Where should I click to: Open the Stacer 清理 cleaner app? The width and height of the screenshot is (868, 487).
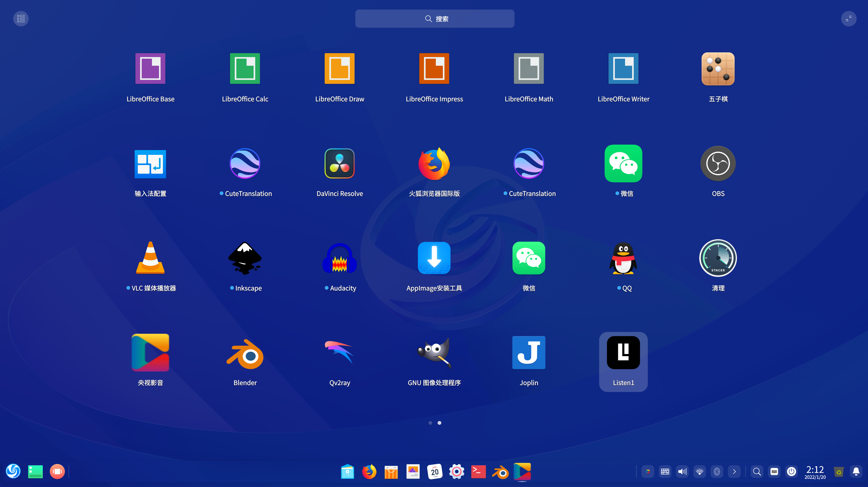(718, 258)
